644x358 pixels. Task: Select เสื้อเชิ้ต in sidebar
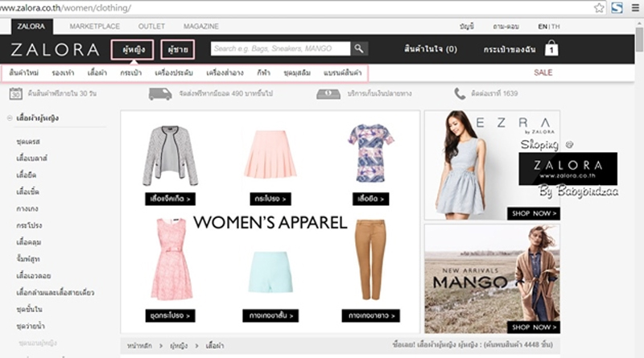click(27, 191)
